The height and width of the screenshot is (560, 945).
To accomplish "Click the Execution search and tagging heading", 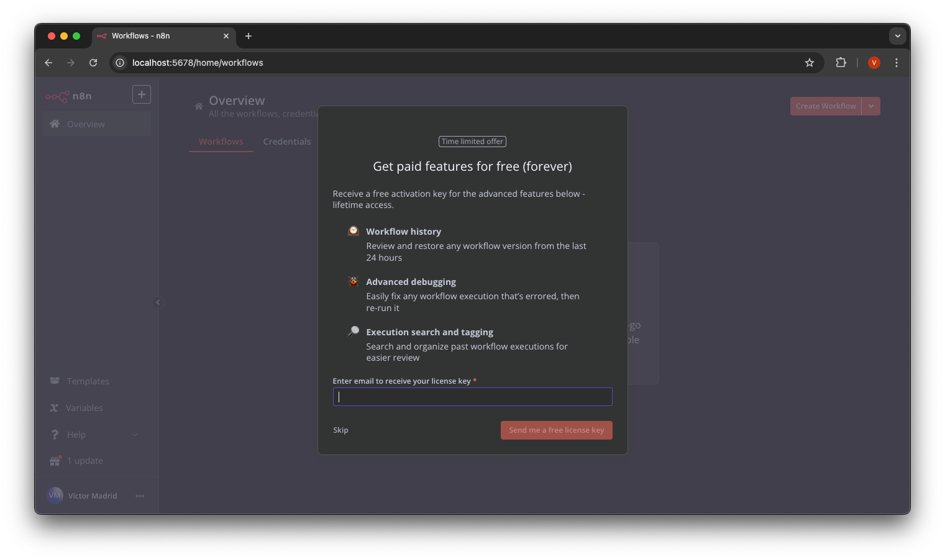I will click(x=430, y=332).
